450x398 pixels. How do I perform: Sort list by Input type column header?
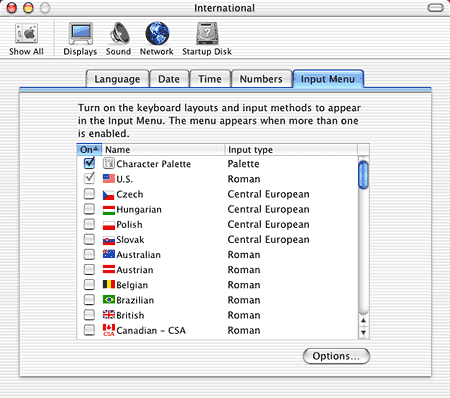pyautogui.click(x=291, y=150)
